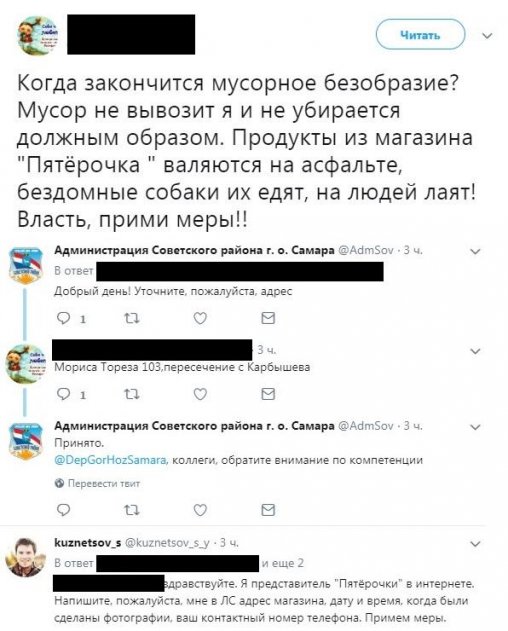Screen dimensions: 508x631
Task: Like the 'Мориса Тореза 103' tweet
Action: click(200, 394)
